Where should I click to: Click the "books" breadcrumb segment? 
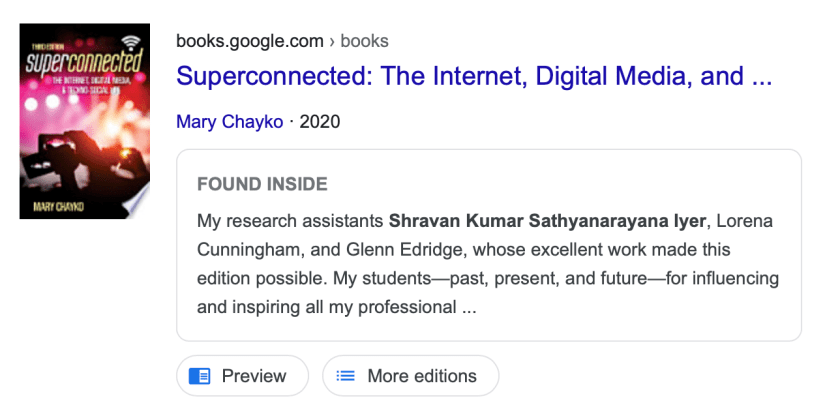click(365, 41)
